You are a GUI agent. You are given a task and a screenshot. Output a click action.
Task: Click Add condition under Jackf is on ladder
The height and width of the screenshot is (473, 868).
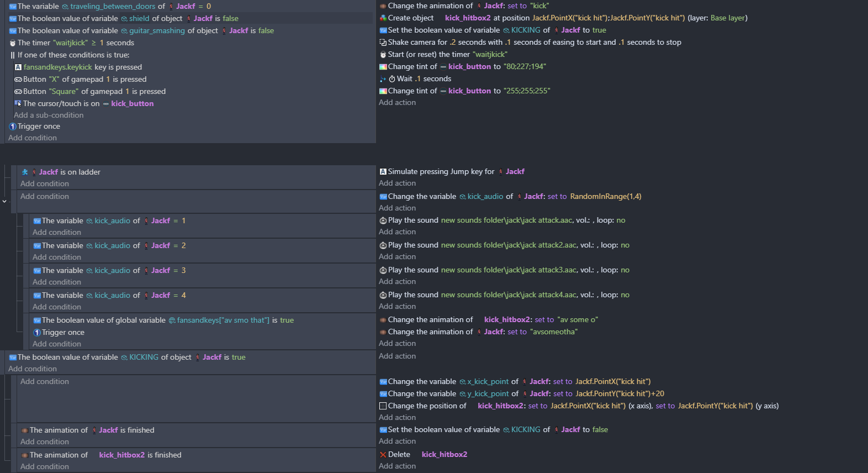(x=45, y=184)
